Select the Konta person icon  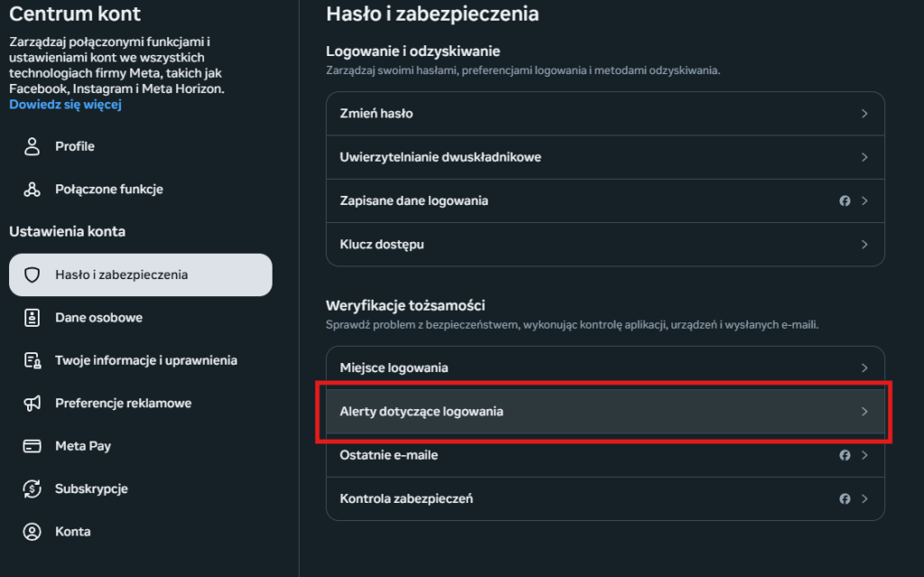tap(32, 531)
